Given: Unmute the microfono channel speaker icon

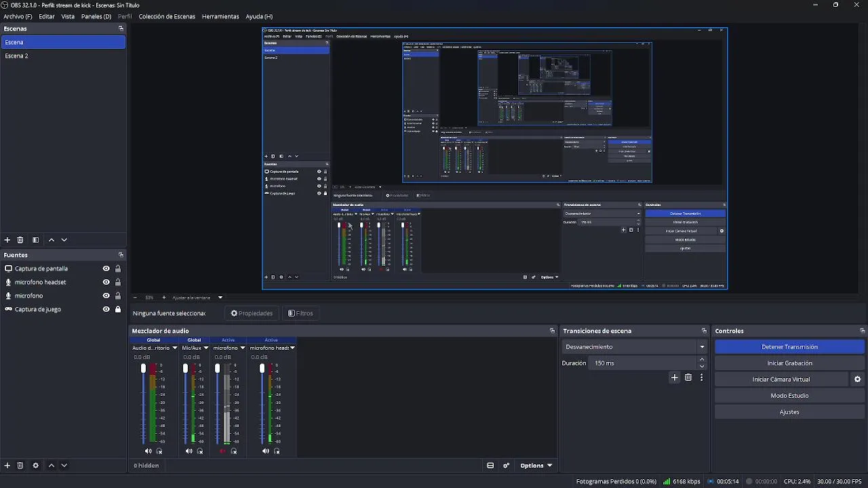Looking at the screenshot, I should tap(223, 451).
